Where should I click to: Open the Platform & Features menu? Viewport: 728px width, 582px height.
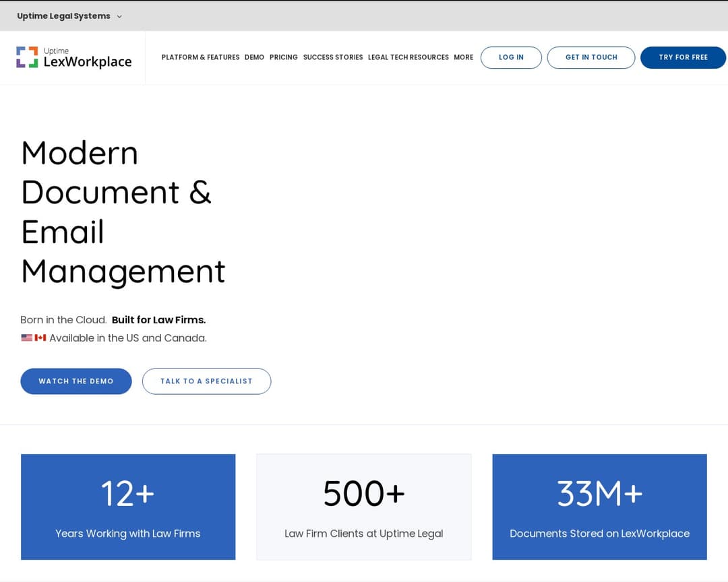pos(200,57)
